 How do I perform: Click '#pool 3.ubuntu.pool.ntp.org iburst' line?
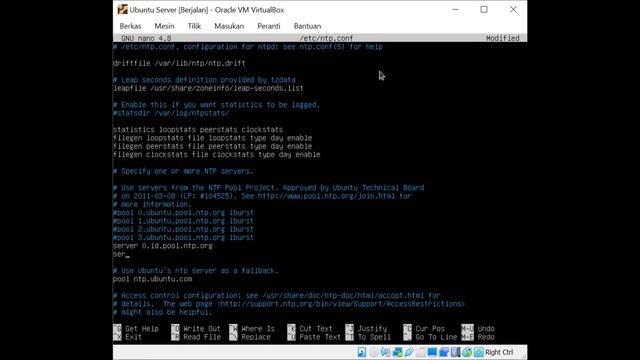point(183,238)
